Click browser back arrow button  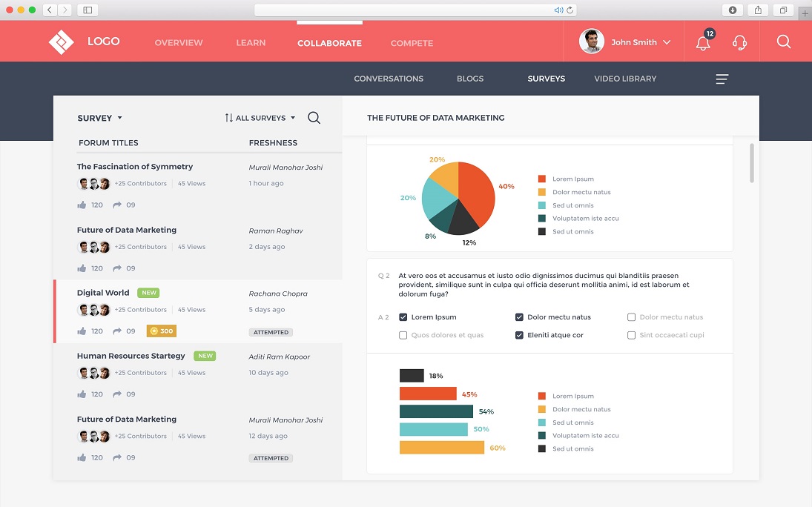[x=50, y=10]
